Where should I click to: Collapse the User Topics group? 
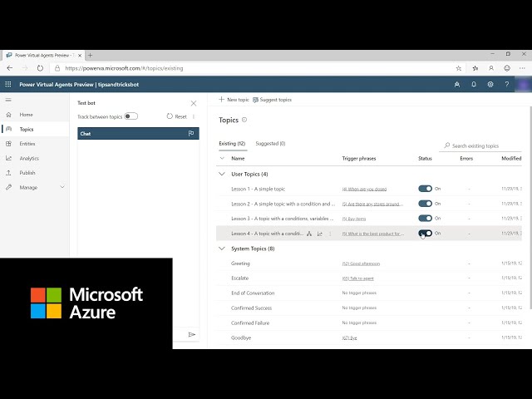click(x=222, y=174)
